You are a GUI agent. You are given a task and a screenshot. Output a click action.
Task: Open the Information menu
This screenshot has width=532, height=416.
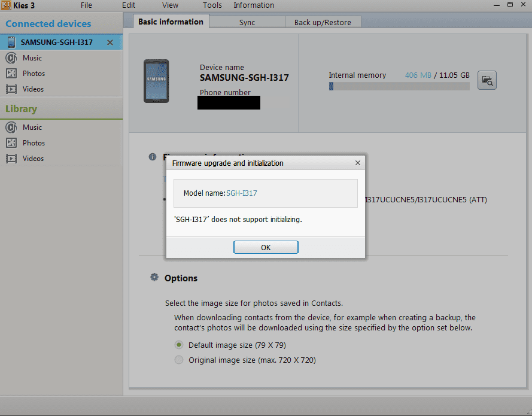click(254, 5)
